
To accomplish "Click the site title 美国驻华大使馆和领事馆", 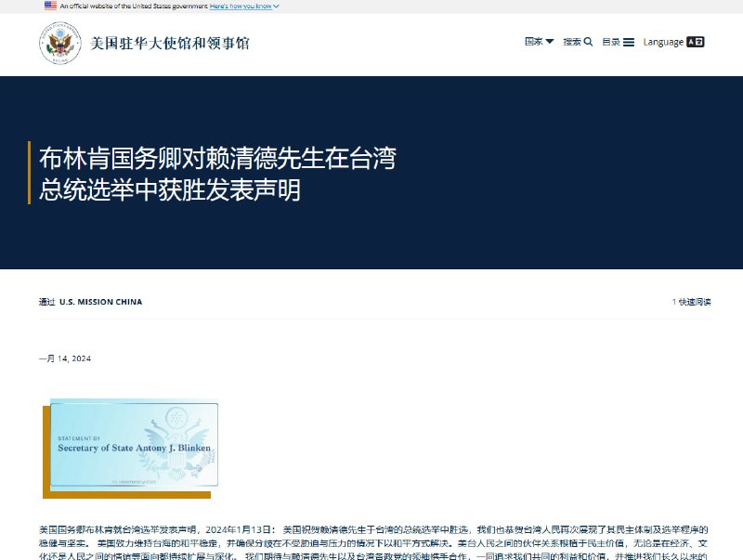I will [173, 41].
